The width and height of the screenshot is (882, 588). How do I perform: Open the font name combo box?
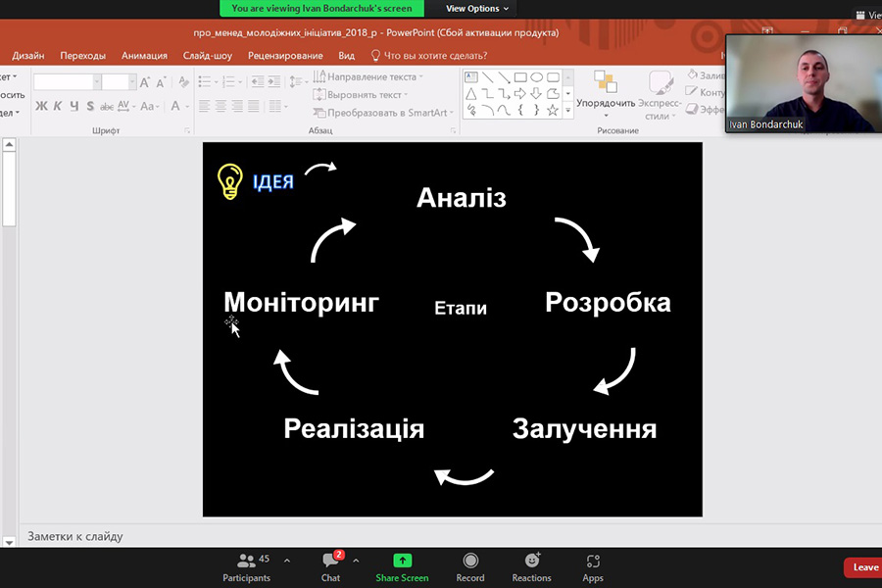pos(67,82)
